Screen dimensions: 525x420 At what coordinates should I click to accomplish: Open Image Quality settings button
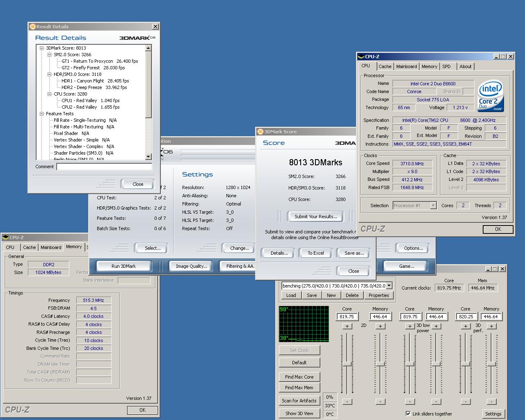click(x=191, y=266)
